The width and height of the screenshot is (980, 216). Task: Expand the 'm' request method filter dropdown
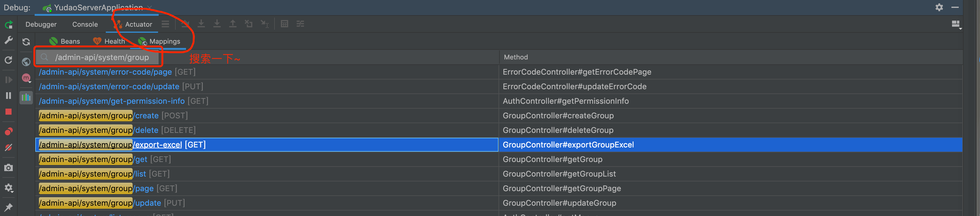click(x=26, y=78)
